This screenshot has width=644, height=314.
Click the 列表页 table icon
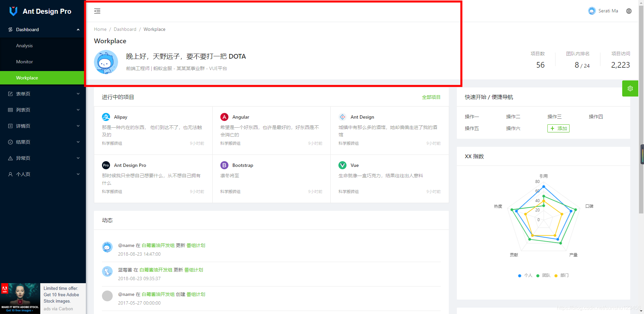click(x=10, y=110)
